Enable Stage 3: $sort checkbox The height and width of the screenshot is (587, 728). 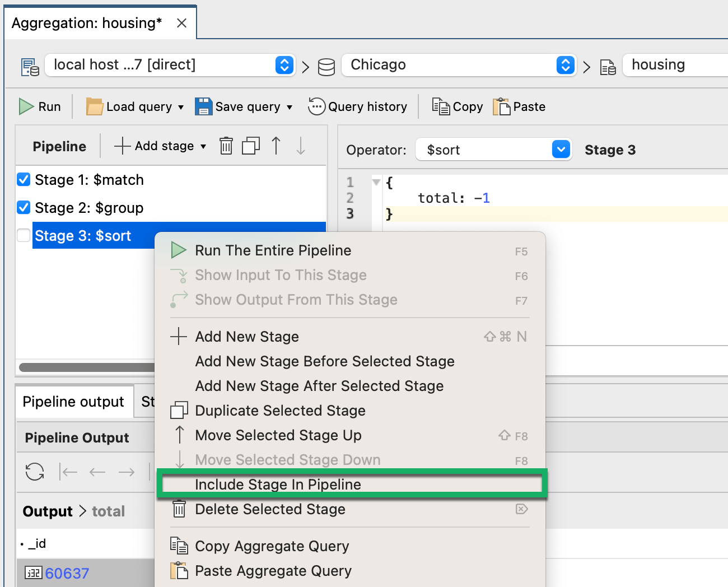click(x=23, y=235)
